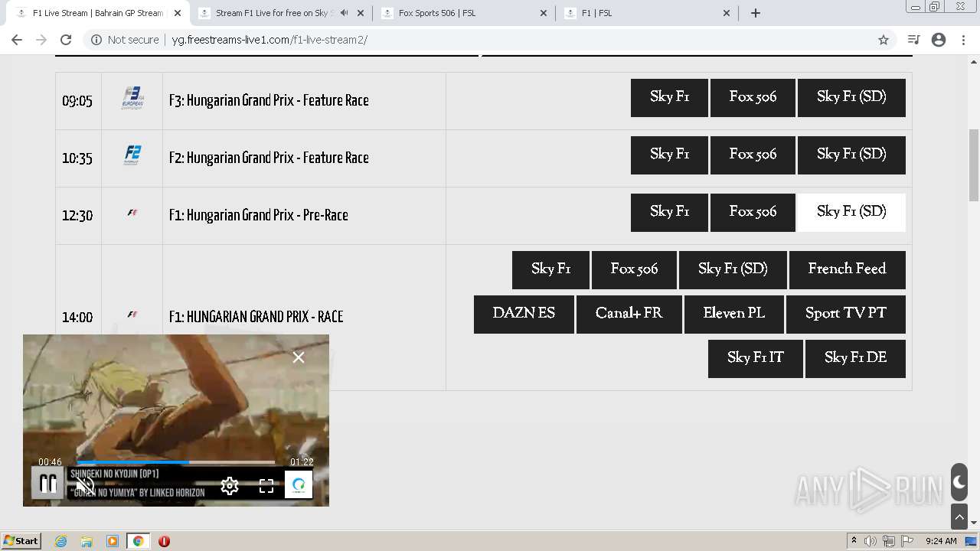The width and height of the screenshot is (980, 551).
Task: Open Sky F1 stream for F1 Pre-Race
Action: coord(669,212)
